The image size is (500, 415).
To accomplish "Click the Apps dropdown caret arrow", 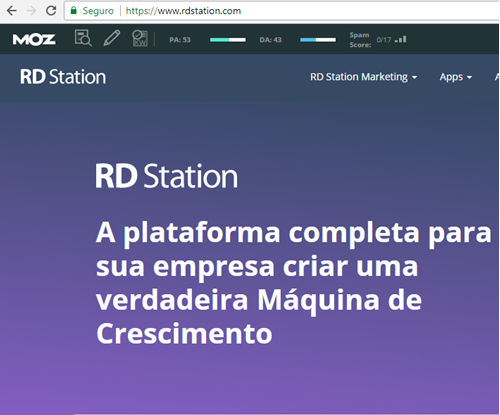I will [469, 77].
